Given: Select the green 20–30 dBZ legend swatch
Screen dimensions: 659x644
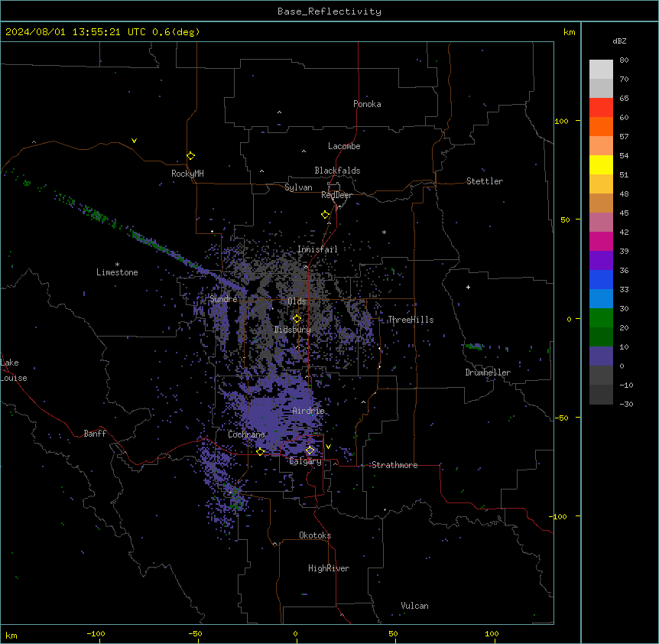Looking at the screenshot, I should 601,318.
